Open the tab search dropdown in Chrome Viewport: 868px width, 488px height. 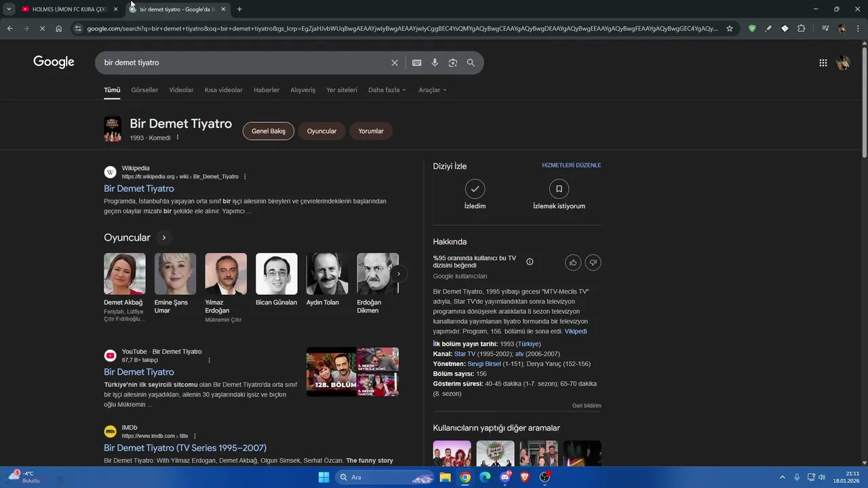click(x=9, y=9)
